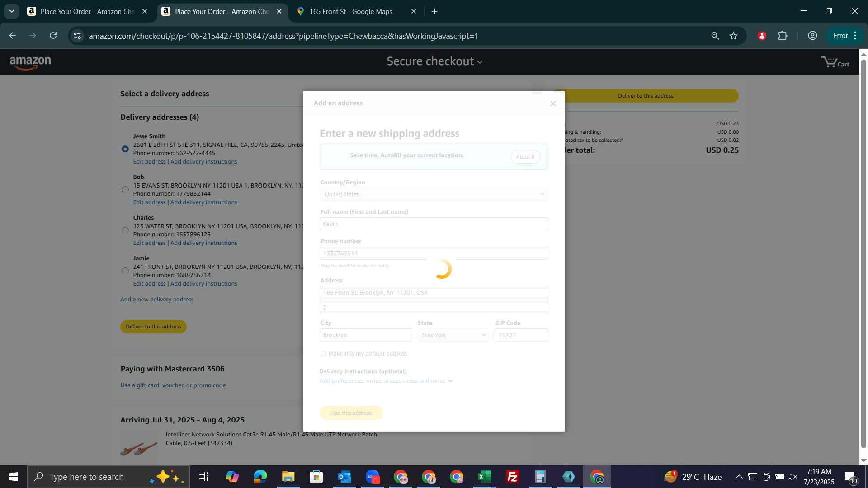Viewport: 868px width, 488px height.
Task: Click the Full name field containing Kevin
Action: point(434,224)
